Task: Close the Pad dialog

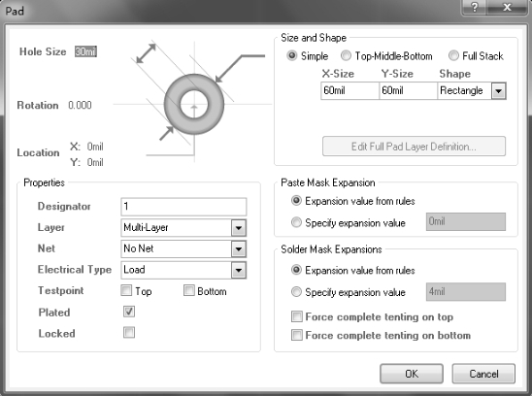Action: (507, 7)
